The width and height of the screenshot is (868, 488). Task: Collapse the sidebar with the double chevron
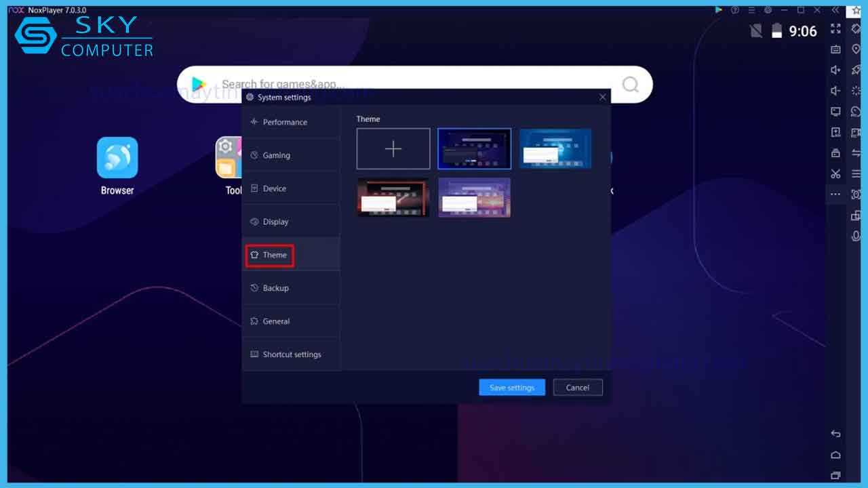pos(835,10)
